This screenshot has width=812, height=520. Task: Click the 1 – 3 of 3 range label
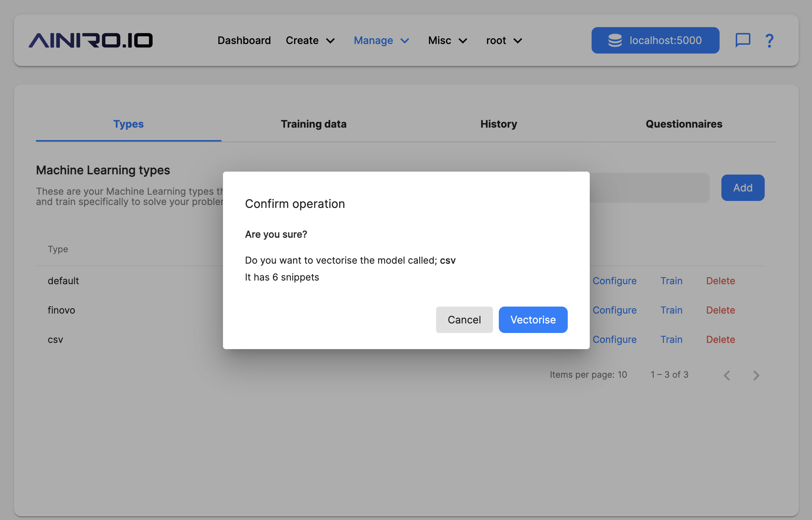[670, 375]
